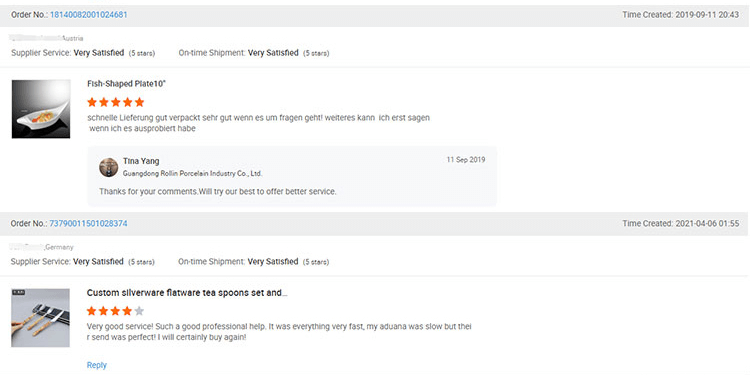750x375 pixels.
Task: Open the Fish-Shaped Plate product thumbnail
Action: [x=41, y=109]
